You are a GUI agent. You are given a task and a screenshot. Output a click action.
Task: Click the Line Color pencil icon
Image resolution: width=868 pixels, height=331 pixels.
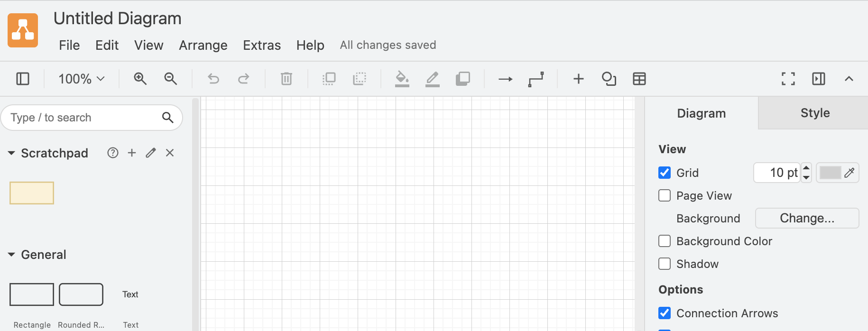[432, 79]
